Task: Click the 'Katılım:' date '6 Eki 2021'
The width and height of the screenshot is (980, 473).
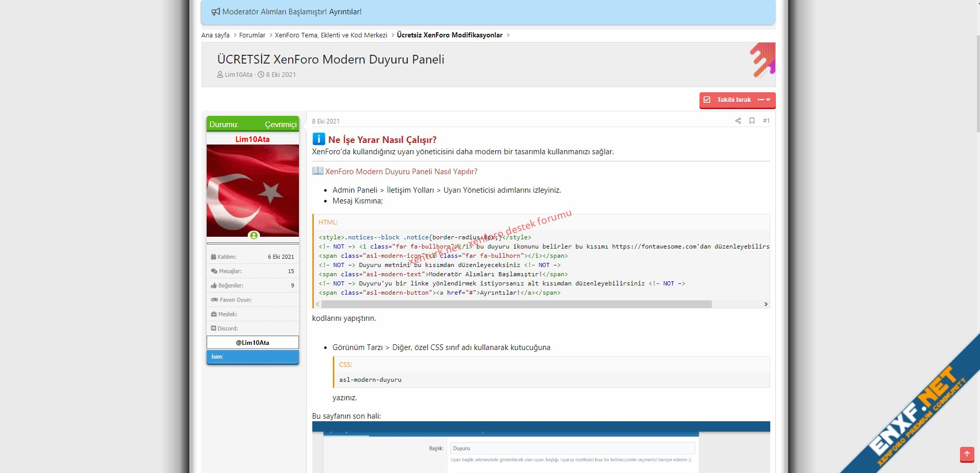Action: point(281,257)
